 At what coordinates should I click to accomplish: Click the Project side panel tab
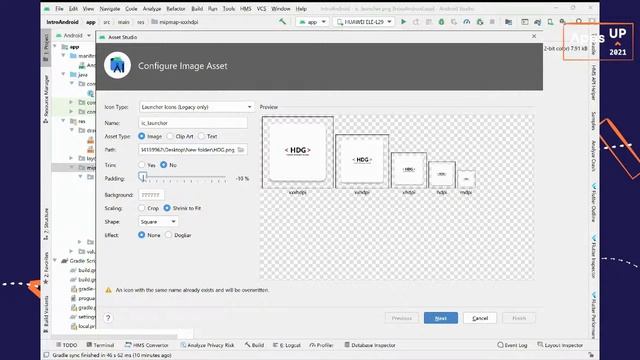46,49
